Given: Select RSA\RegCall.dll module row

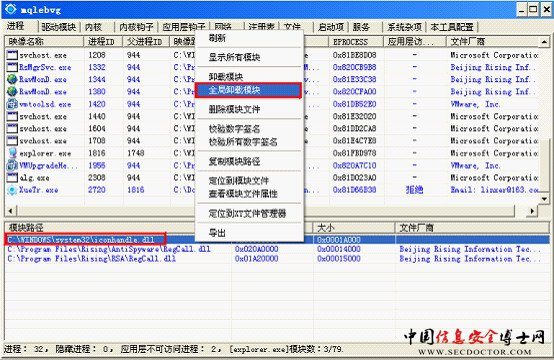Looking at the screenshot, I should click(277, 259).
